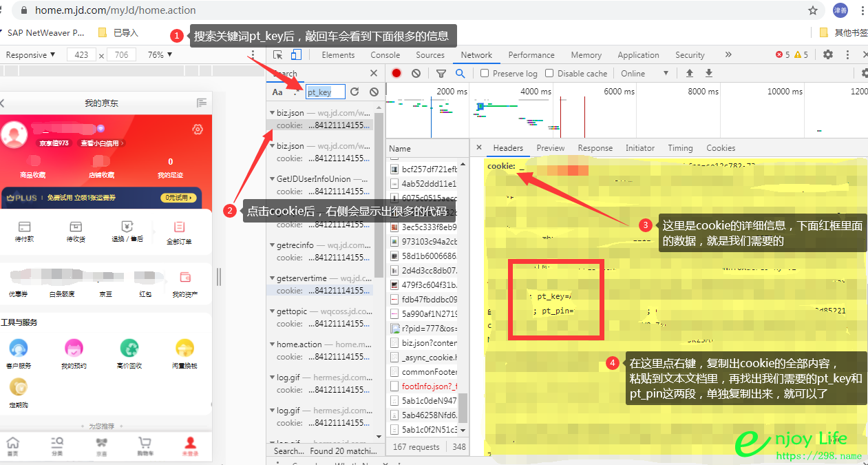Switch to the Console tab
Screen dimensions: 868x465
click(385, 55)
